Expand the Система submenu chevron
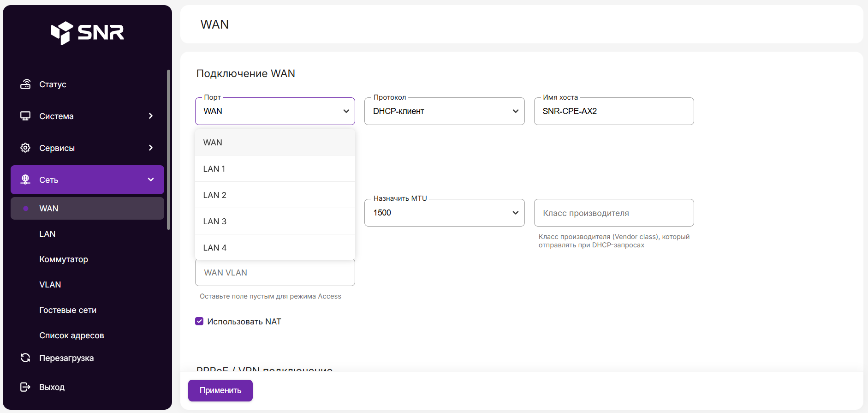 click(151, 116)
